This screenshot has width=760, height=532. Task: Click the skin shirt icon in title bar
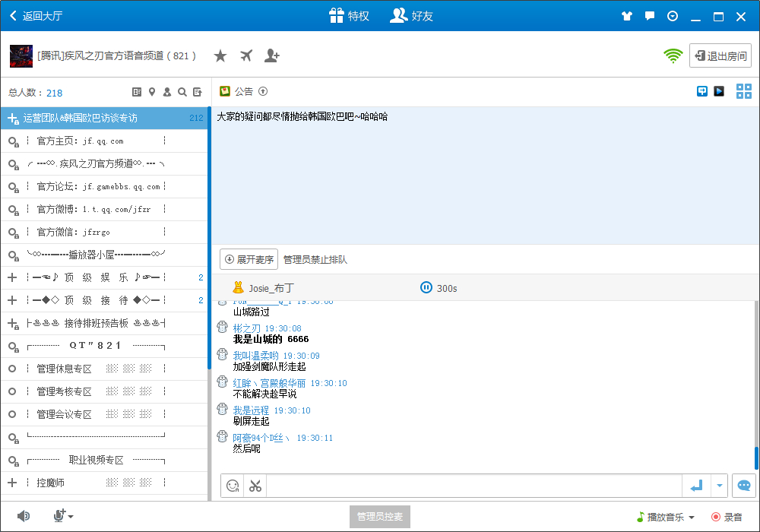pyautogui.click(x=627, y=16)
